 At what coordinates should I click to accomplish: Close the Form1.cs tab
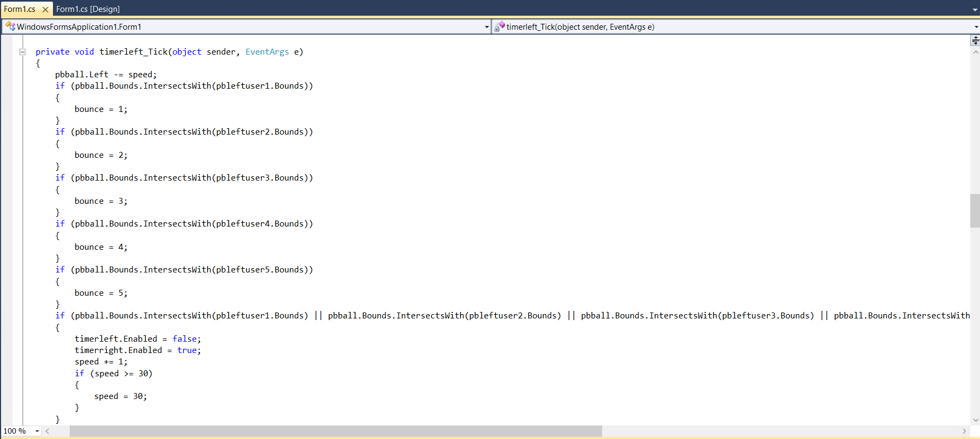tap(45, 10)
